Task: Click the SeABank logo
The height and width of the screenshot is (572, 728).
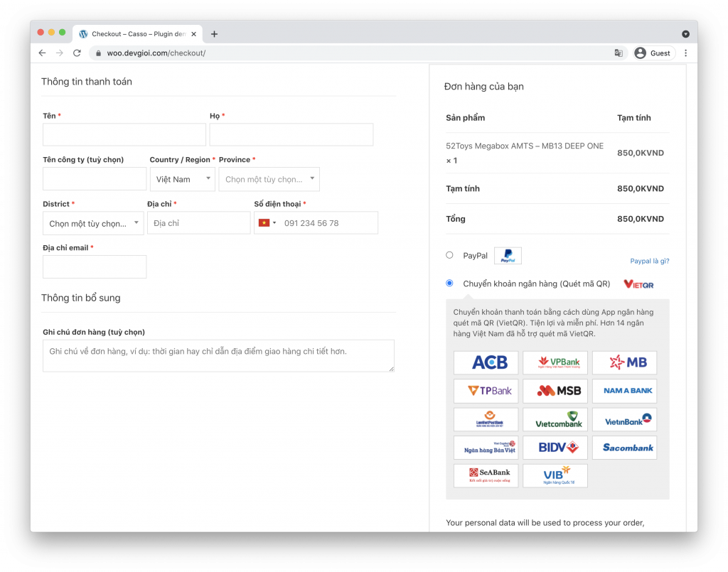Action: (486, 476)
